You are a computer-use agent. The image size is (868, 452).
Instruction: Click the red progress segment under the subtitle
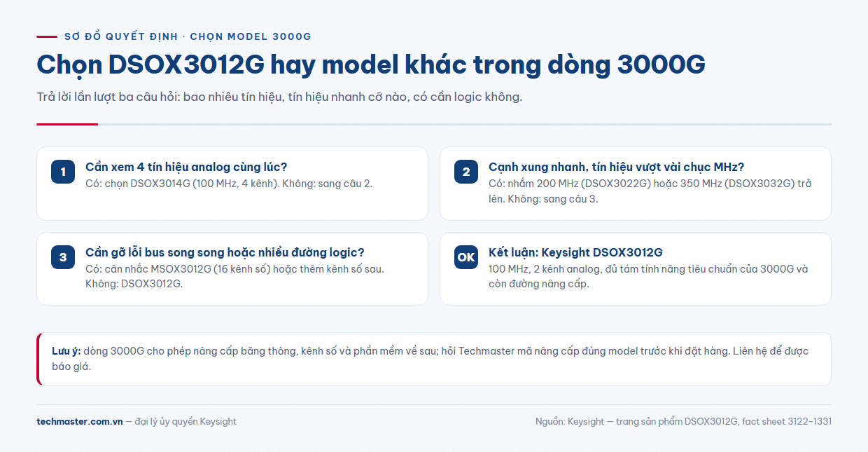[x=67, y=124]
